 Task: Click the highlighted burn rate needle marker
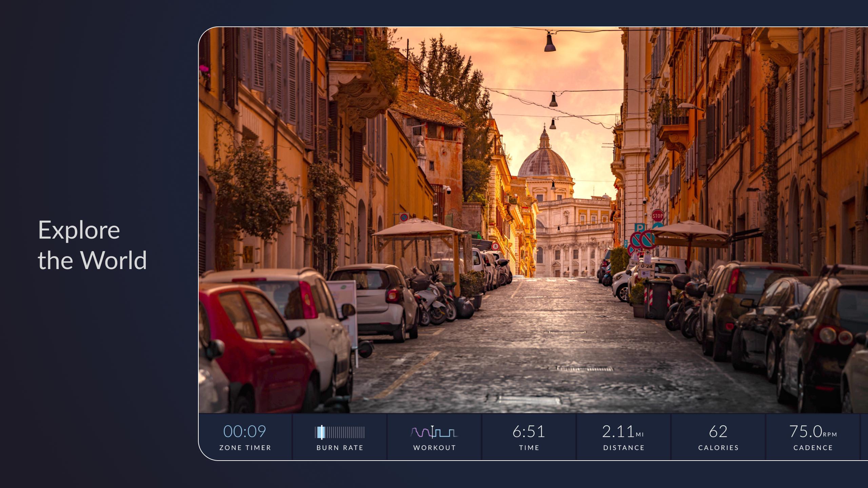(x=322, y=432)
